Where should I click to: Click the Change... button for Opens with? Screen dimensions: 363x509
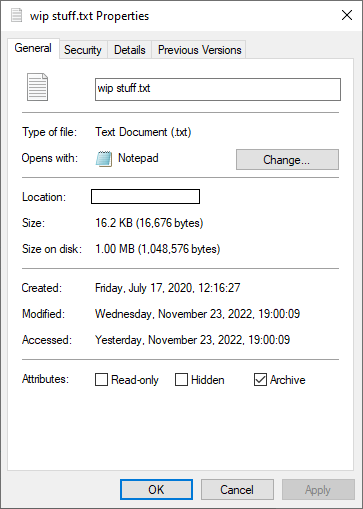287,160
